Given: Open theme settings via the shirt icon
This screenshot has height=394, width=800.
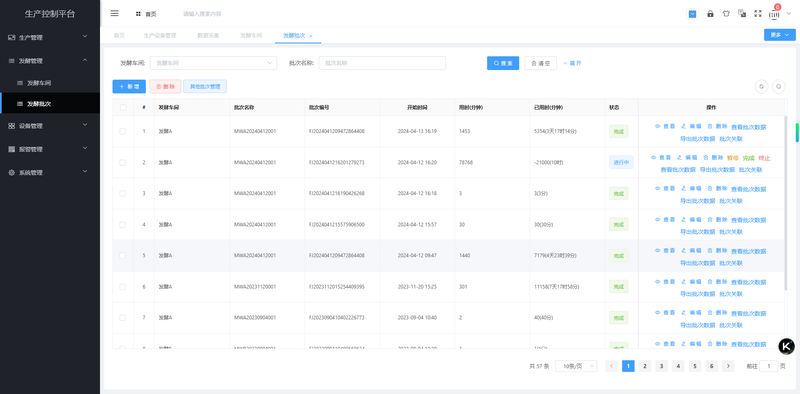Looking at the screenshot, I should [727, 14].
